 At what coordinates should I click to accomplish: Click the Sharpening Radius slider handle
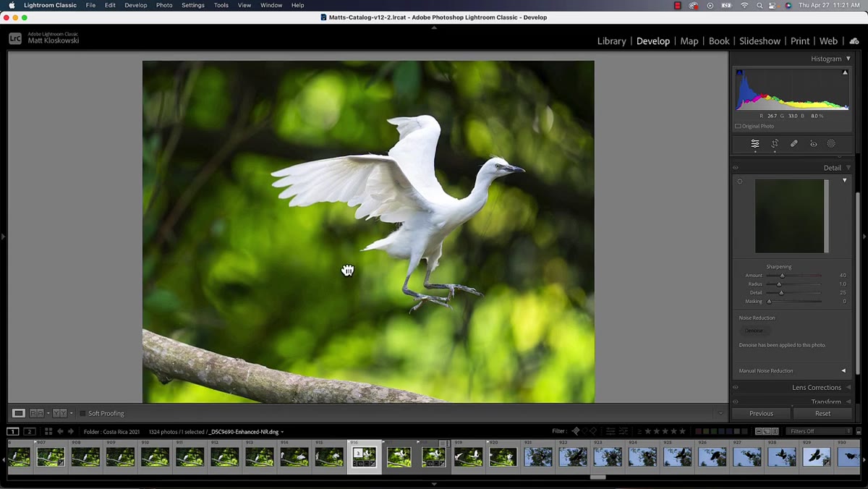778,284
